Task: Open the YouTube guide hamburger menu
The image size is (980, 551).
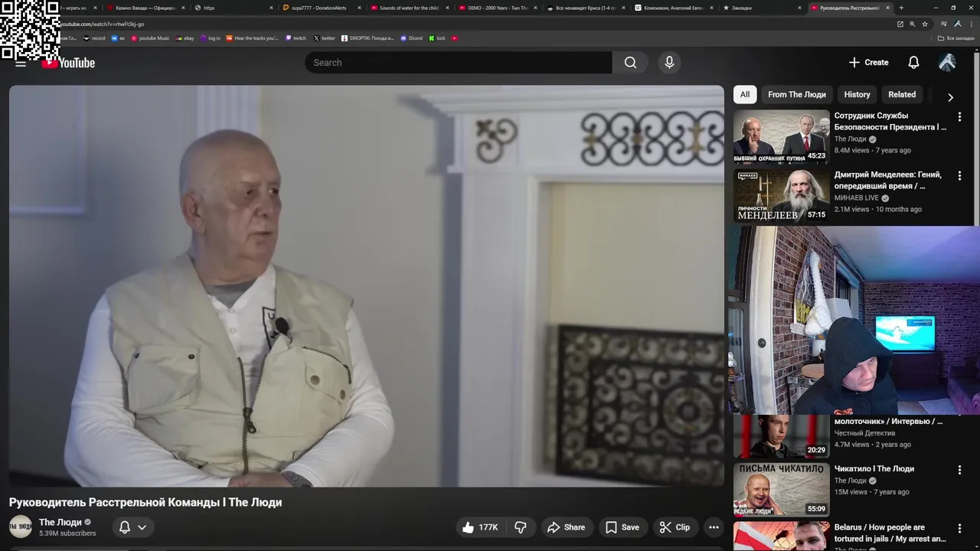Action: (21, 63)
